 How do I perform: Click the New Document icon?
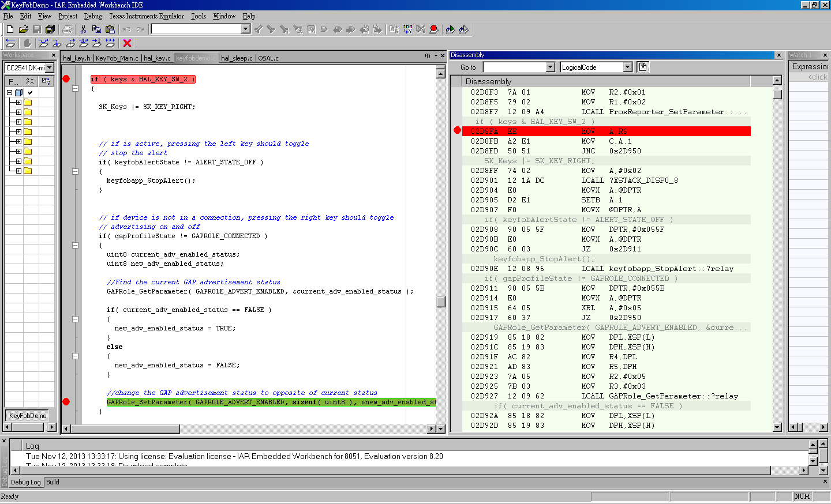(10, 29)
